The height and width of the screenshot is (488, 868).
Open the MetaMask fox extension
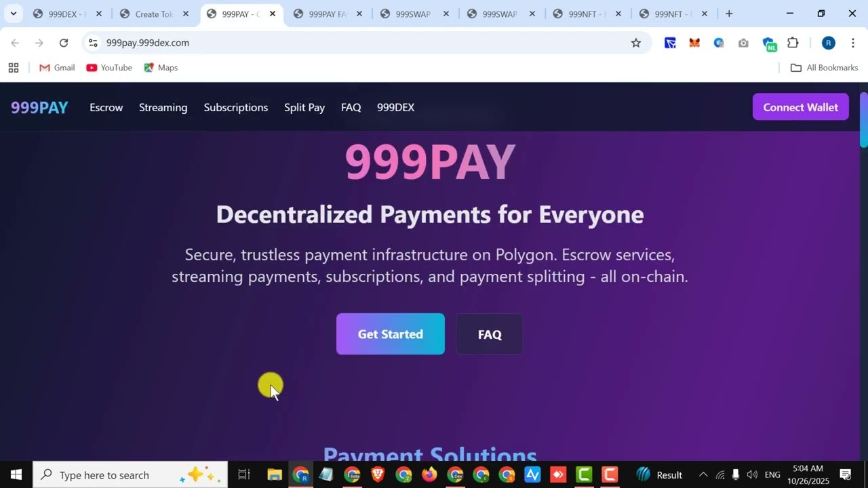[694, 43]
